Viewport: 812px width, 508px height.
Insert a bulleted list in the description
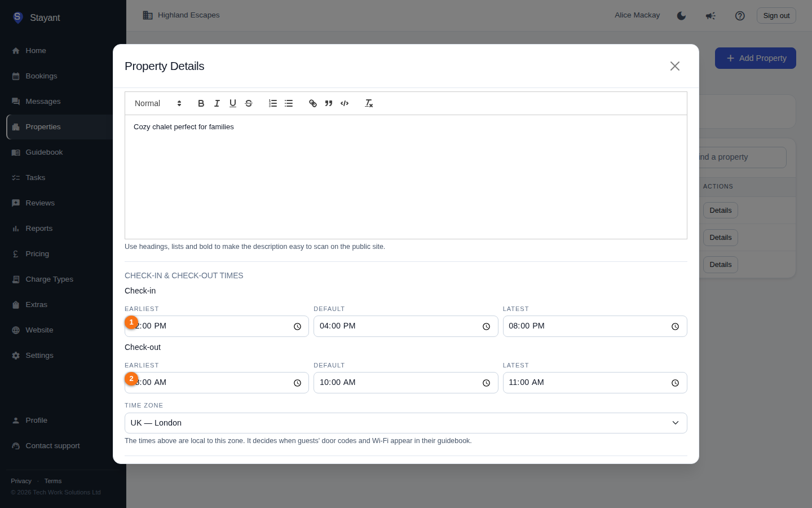click(x=289, y=103)
